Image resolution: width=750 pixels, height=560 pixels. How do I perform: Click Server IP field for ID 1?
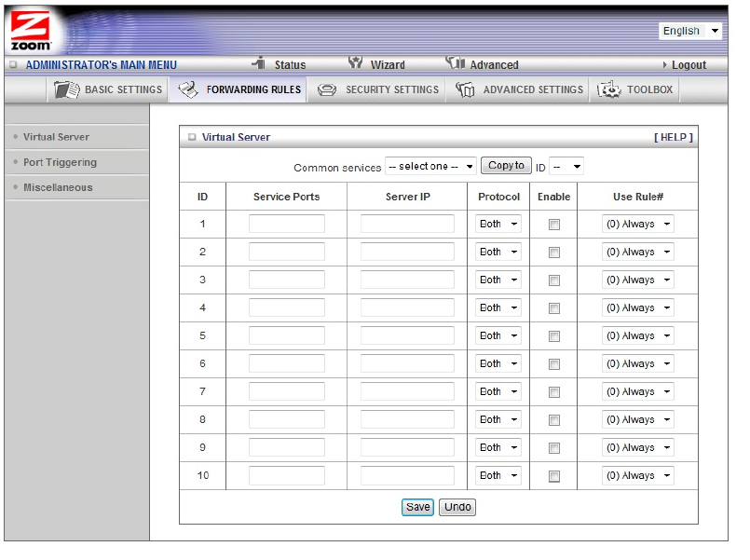point(407,224)
